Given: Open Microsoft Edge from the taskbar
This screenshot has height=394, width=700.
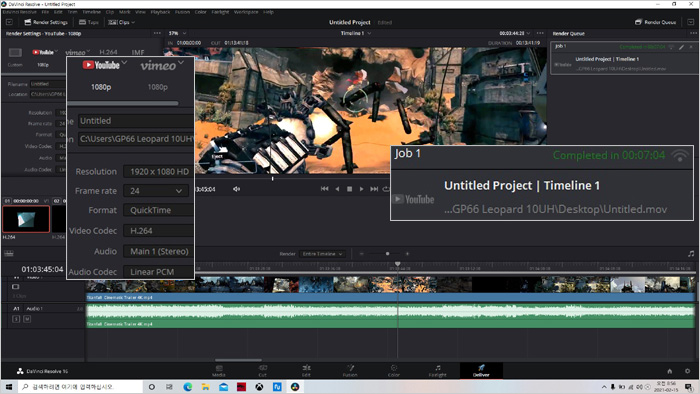Looking at the screenshot, I should tap(188, 387).
